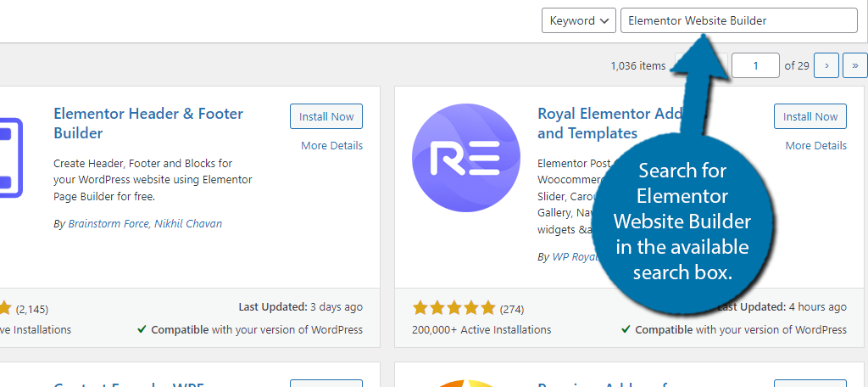Click compatibility checkmark for Royal Elementor Addons
This screenshot has height=387, width=868.
point(626,329)
